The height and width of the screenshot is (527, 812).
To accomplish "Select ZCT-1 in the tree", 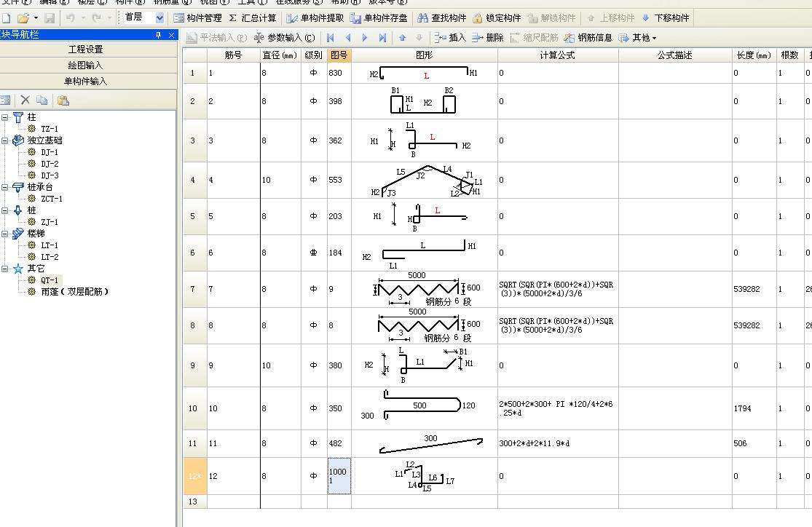I will pos(51,199).
